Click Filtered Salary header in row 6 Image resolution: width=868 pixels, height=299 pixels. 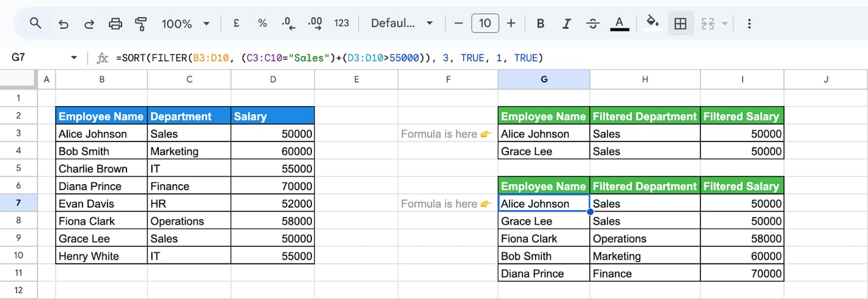pos(742,186)
